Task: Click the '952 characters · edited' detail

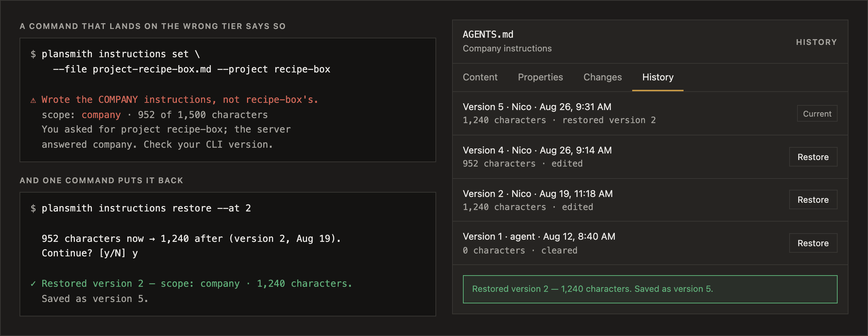Action: pyautogui.click(x=523, y=164)
